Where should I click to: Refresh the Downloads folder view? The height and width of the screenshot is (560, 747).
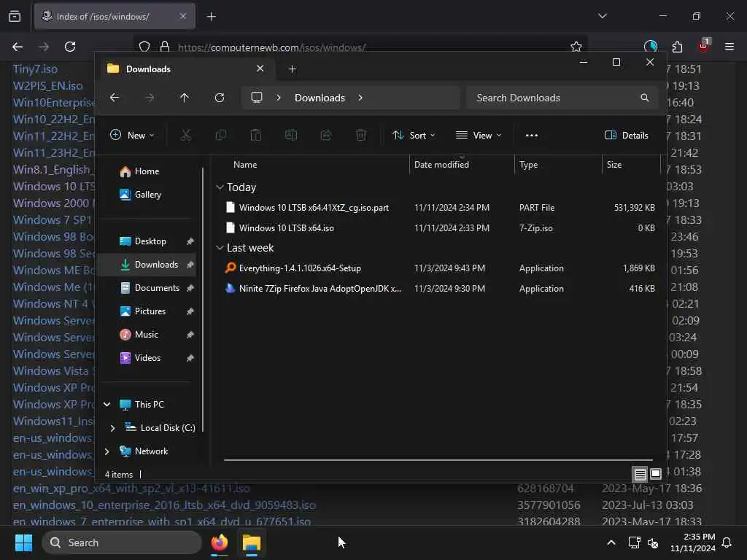[220, 98]
